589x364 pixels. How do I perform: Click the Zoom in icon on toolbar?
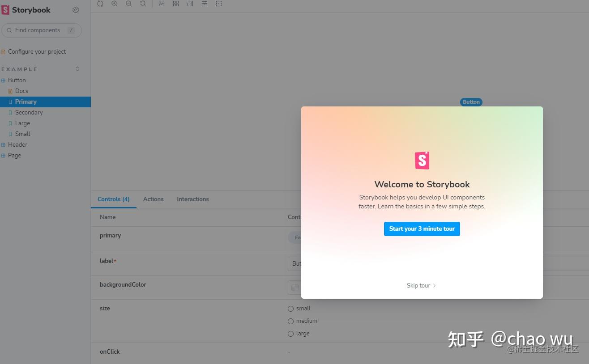pos(115,4)
